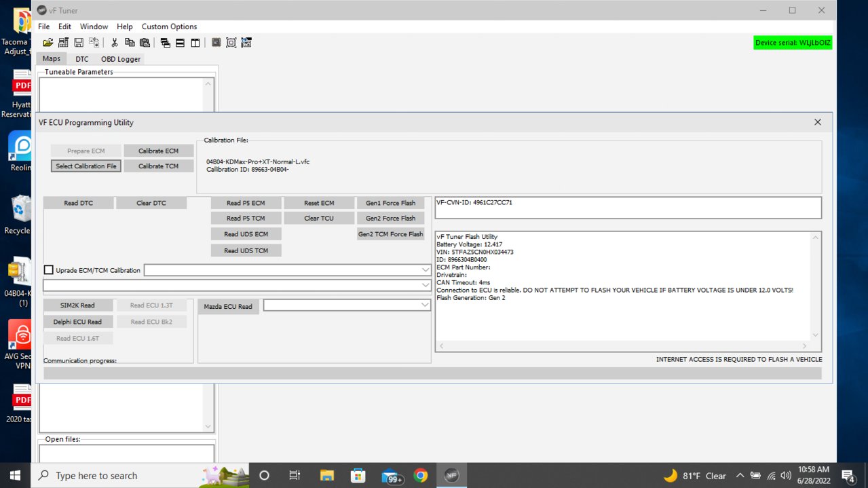Screen dimensions: 868x488
Task: Click the Read P5 TCM button
Action: click(x=246, y=219)
